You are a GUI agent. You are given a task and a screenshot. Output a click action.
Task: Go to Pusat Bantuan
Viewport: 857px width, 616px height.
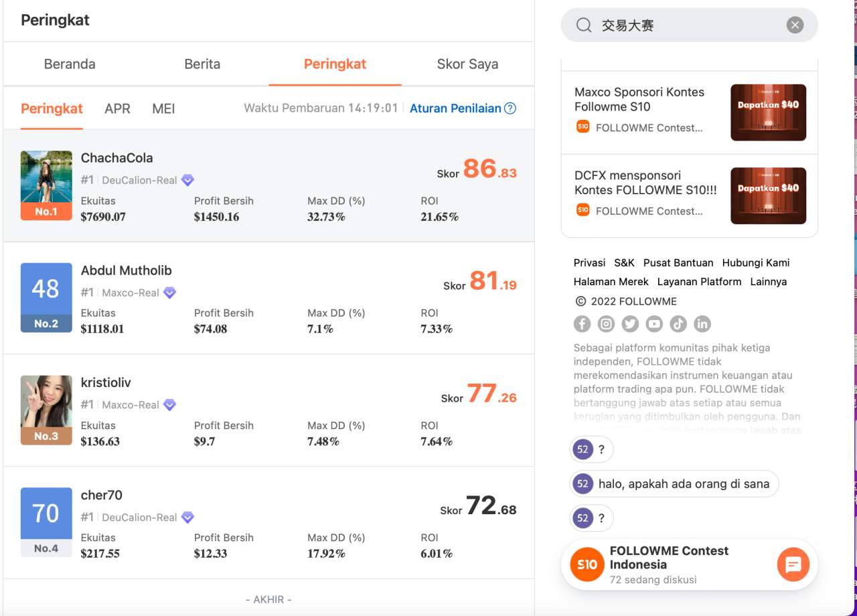[x=678, y=263]
